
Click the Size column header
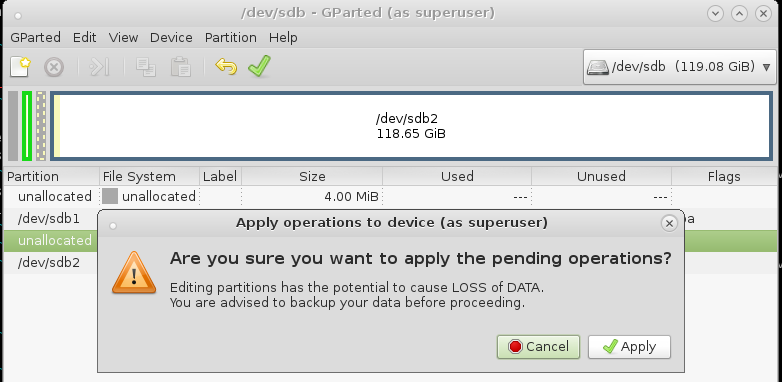(x=312, y=177)
